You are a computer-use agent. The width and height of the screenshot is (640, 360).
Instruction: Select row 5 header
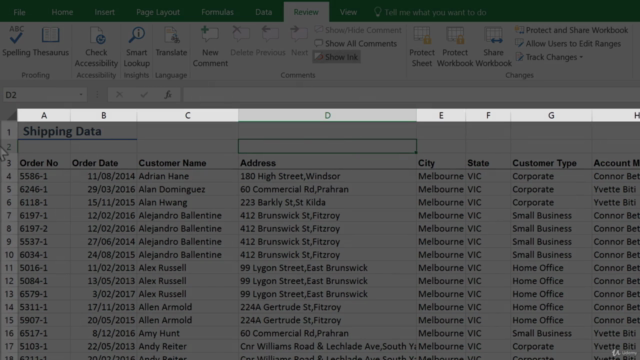click(x=9, y=189)
